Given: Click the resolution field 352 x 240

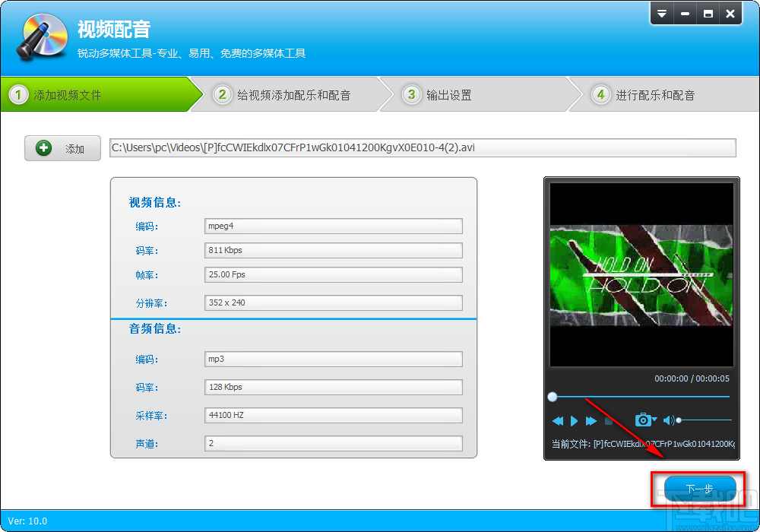Looking at the screenshot, I should tap(334, 302).
